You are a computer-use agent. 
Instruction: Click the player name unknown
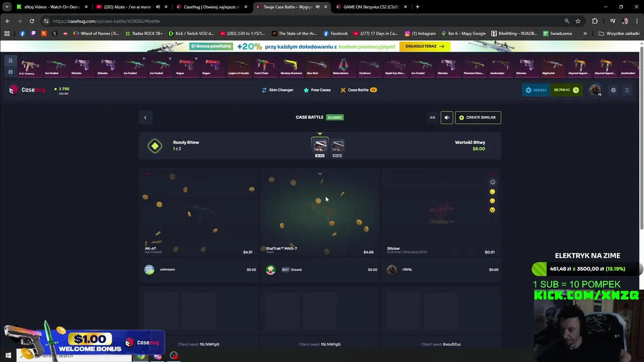(x=168, y=269)
